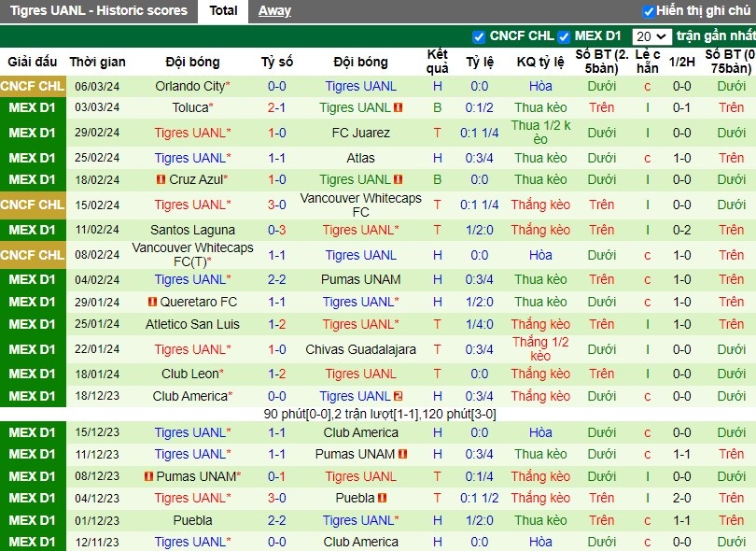Click CNCF CHL league label in 08/02/24 row
The width and height of the screenshot is (756, 551).
pyautogui.click(x=33, y=255)
